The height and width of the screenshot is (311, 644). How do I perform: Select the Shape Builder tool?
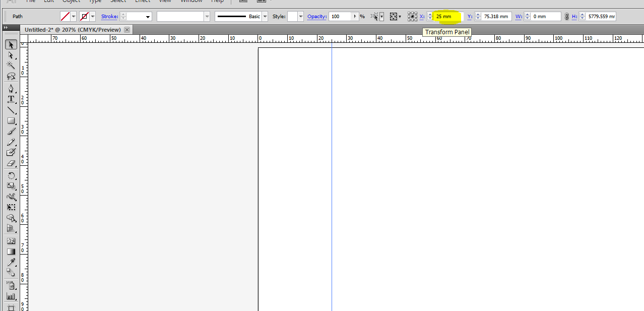(x=11, y=218)
